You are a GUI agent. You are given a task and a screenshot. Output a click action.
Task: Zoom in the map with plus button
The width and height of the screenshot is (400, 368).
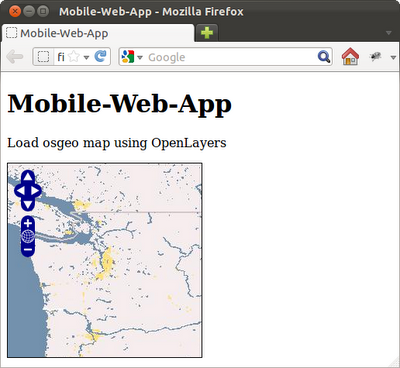(28, 223)
